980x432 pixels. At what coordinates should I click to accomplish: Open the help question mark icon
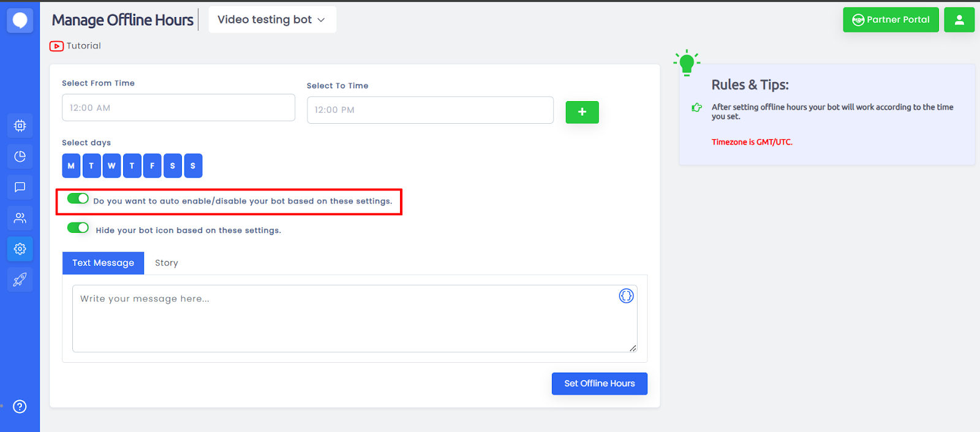pyautogui.click(x=20, y=406)
